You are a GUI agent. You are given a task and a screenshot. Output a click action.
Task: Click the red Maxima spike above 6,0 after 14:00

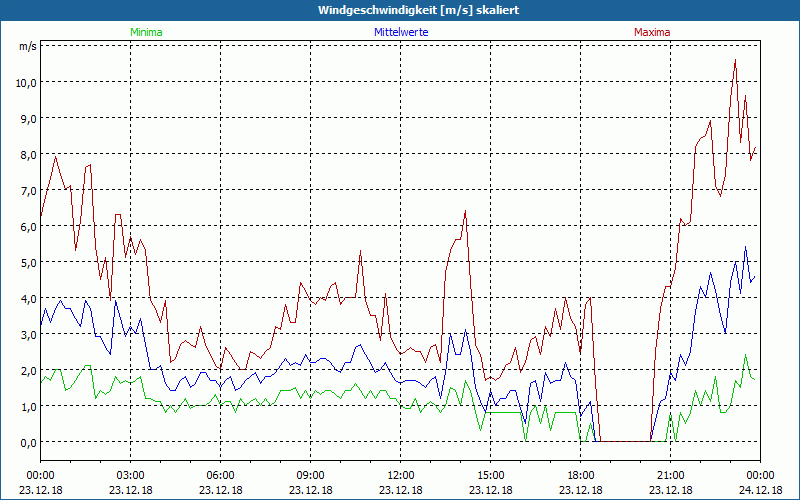click(465, 211)
